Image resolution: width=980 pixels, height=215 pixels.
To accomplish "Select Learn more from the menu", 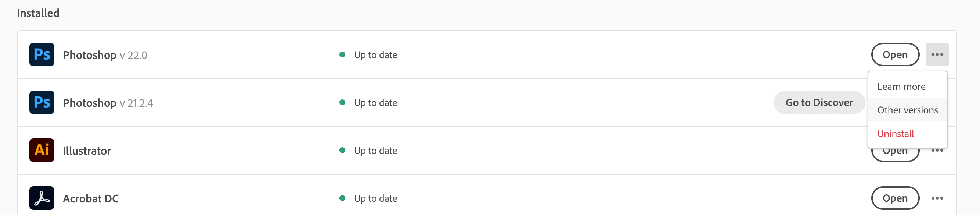I will (901, 87).
